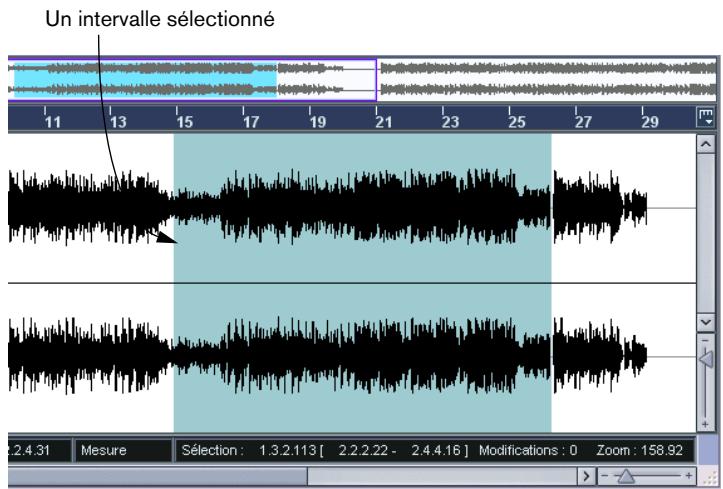Click the vertical scrollbar up arrow

point(705,144)
